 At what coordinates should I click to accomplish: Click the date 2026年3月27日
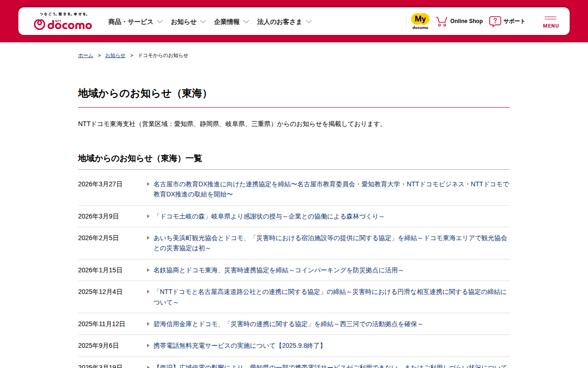coord(100,184)
